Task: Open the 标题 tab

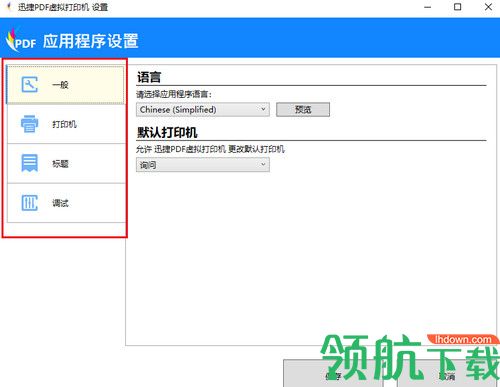Action: pyautogui.click(x=66, y=163)
